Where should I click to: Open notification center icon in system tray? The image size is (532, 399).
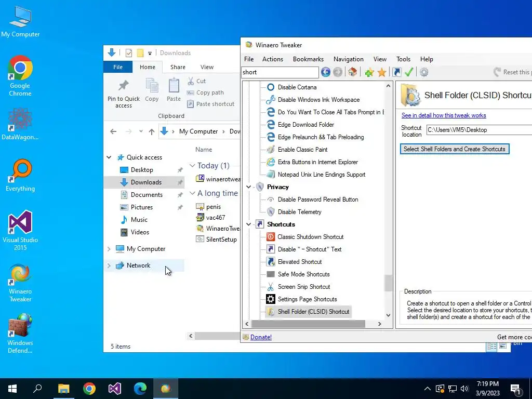pos(516,389)
